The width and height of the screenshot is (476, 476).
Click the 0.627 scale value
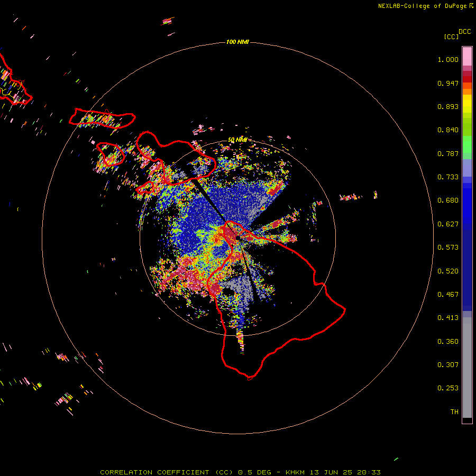click(x=448, y=224)
